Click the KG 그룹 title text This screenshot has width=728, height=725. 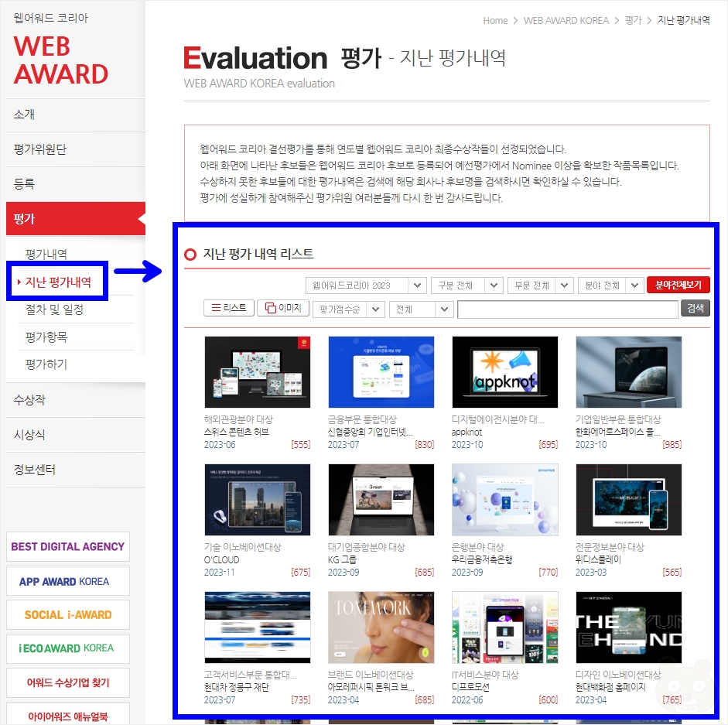342,559
